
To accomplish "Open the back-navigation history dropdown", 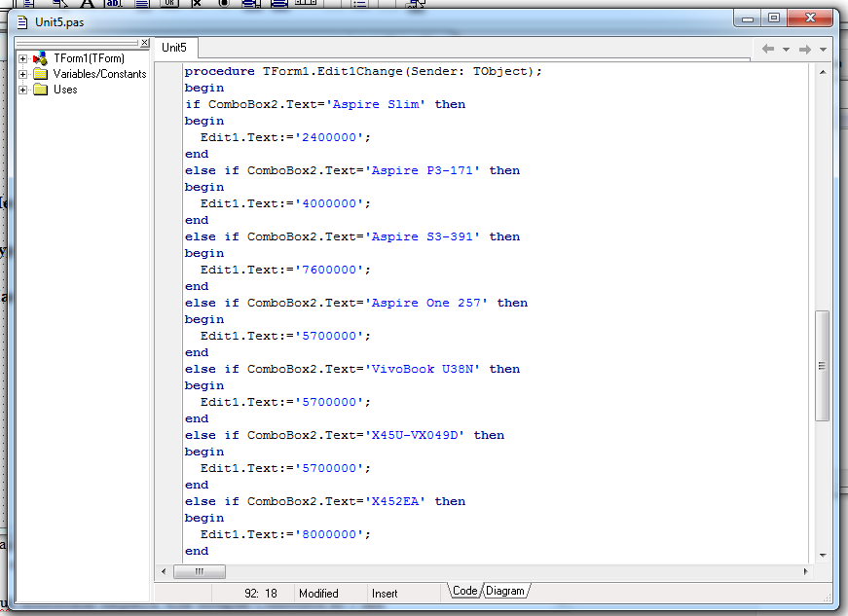I will coord(785,49).
